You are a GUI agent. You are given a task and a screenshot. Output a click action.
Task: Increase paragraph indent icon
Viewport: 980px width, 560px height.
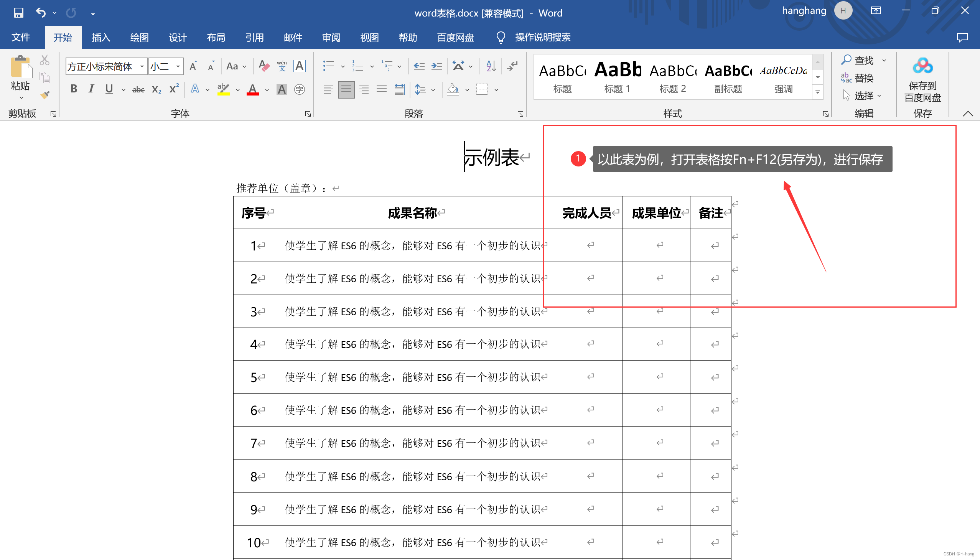click(436, 66)
